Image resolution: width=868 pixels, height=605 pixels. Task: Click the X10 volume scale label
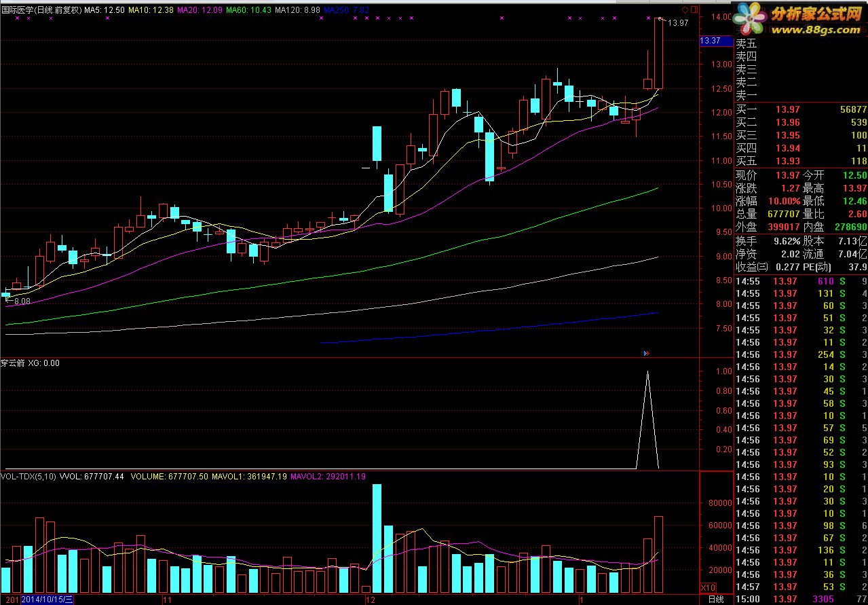708,587
